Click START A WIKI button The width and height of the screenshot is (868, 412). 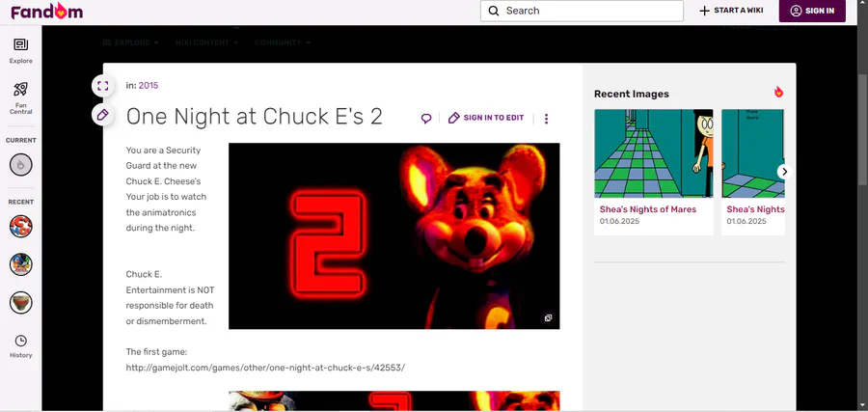pos(731,11)
